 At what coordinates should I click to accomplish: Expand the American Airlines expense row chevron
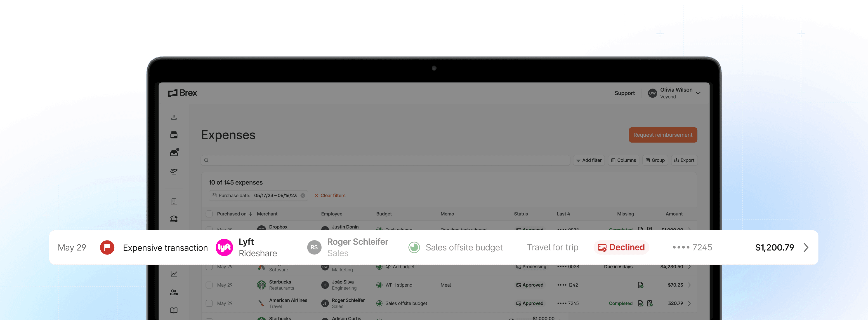pos(689,303)
